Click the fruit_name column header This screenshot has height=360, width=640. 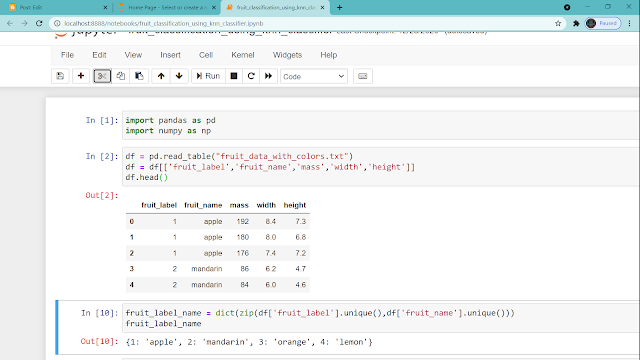click(203, 205)
